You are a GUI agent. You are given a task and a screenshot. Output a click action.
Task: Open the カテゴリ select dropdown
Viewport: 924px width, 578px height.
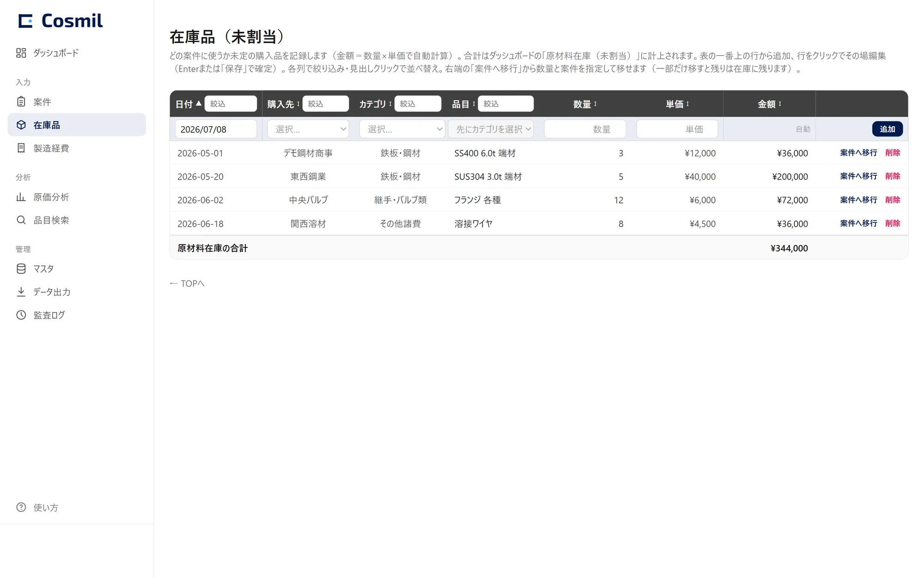coord(402,129)
